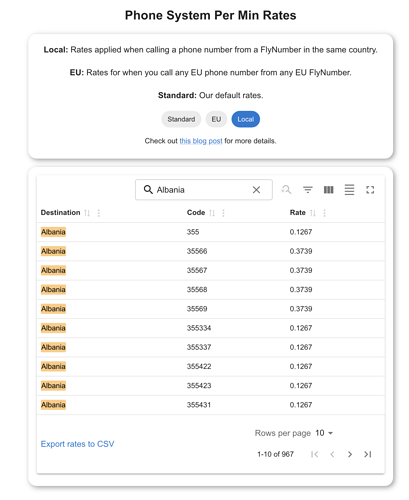Sort by Code column arrows

click(212, 213)
